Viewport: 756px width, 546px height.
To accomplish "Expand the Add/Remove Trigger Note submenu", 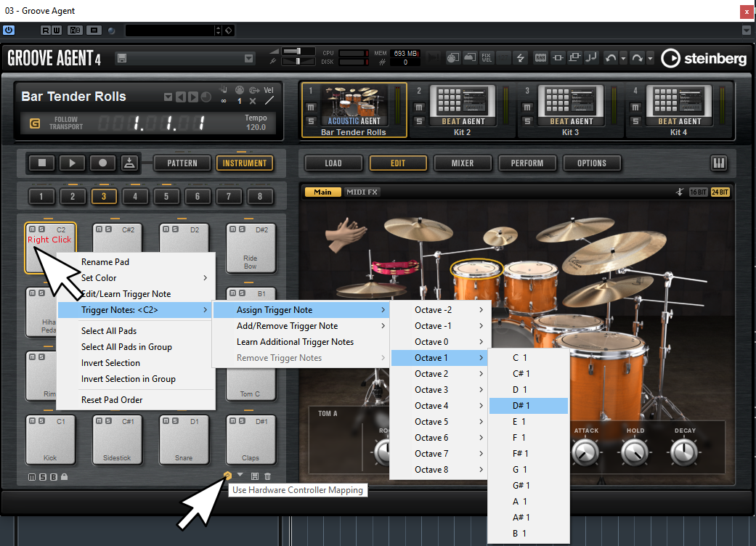I will coord(301,326).
